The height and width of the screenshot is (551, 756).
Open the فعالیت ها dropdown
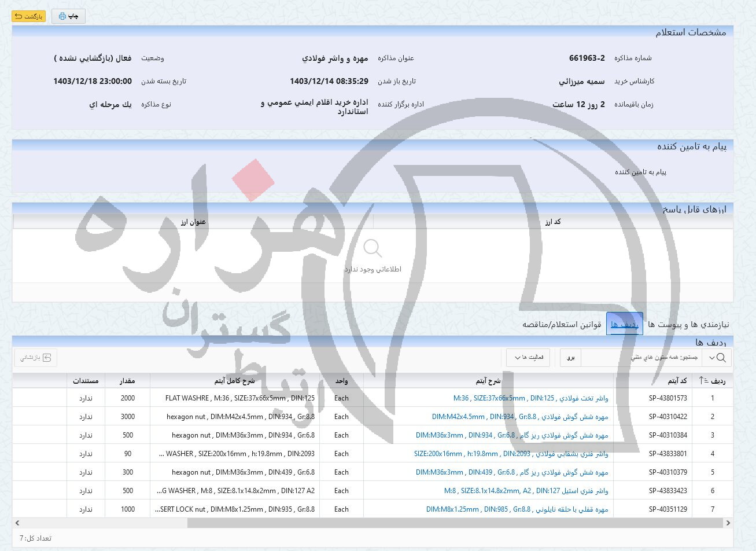click(x=528, y=358)
